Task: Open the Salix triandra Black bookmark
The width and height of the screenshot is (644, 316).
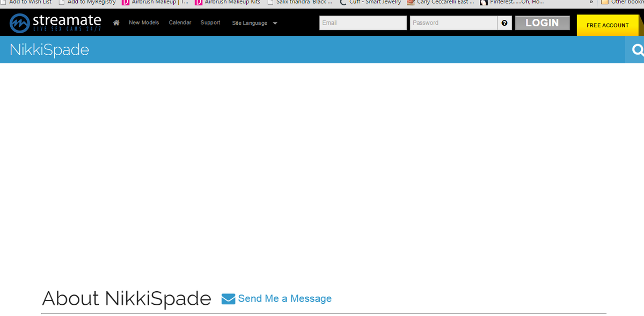Action: tap(299, 2)
